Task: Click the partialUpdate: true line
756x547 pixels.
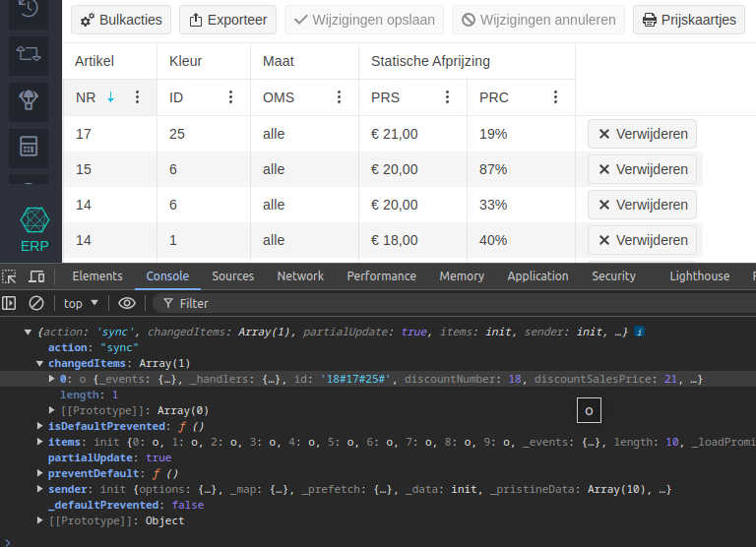Action: 109,457
